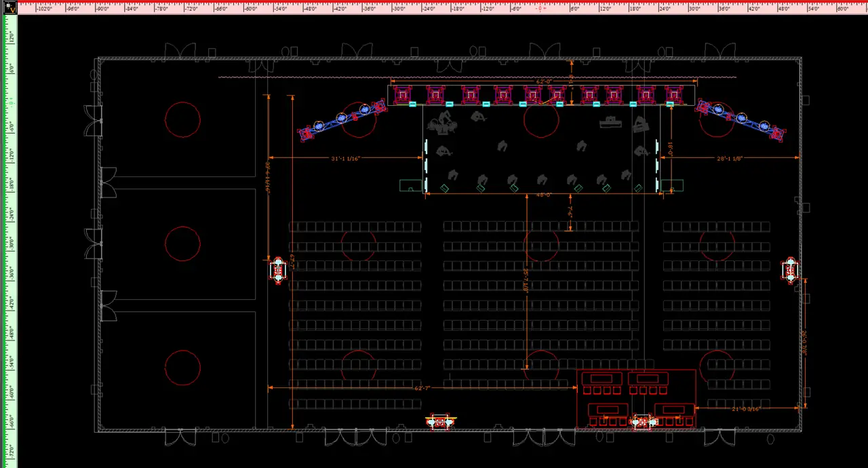Select the projector symbol near the right wall

tap(791, 270)
